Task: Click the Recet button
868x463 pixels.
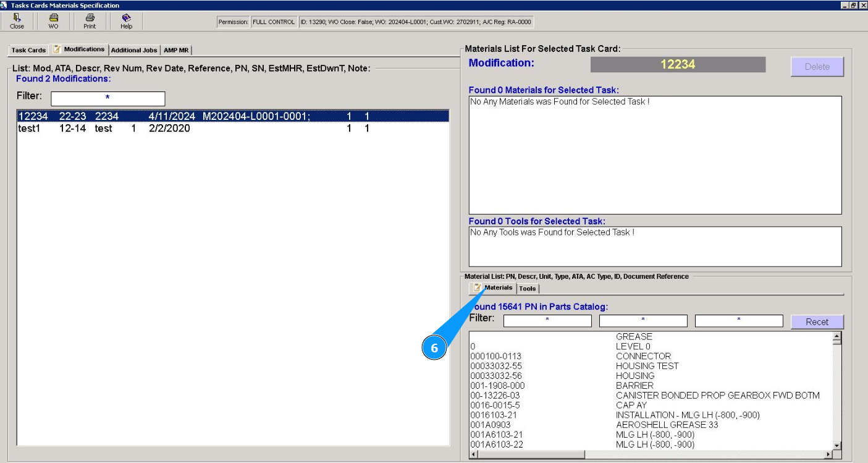Action: tap(817, 321)
